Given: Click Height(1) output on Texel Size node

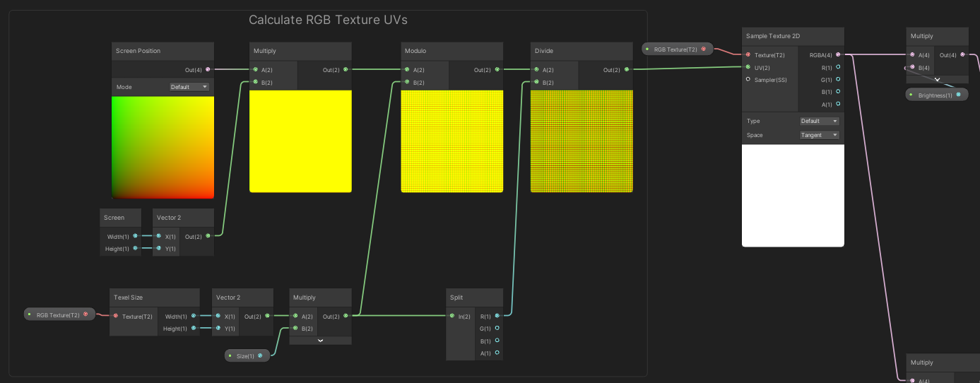Looking at the screenshot, I should pos(194,328).
